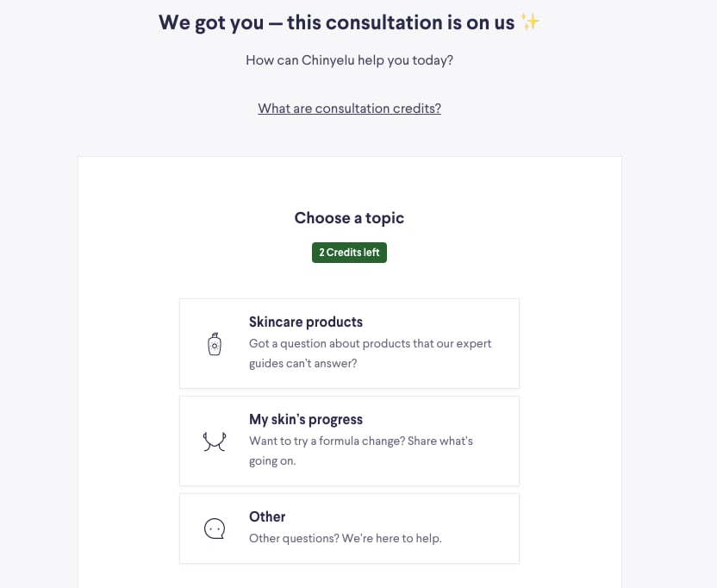Viewport: 717px width, 588px height.
Task: Click the Choose a topic heading
Action: [349, 218]
